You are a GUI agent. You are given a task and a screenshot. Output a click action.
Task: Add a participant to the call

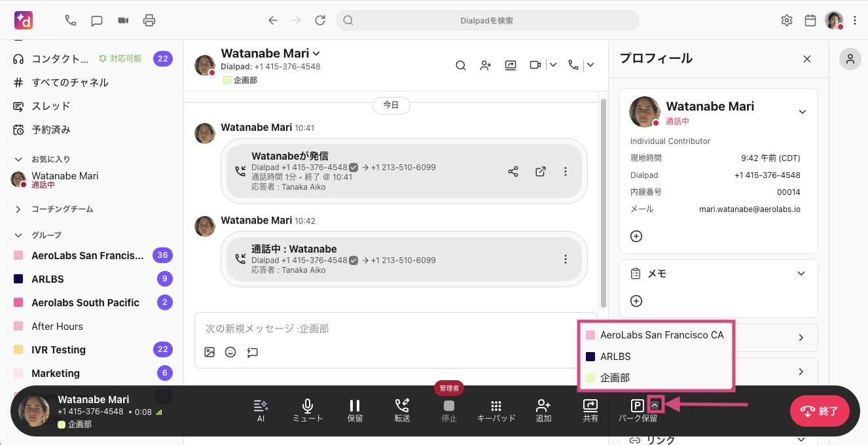point(543,406)
